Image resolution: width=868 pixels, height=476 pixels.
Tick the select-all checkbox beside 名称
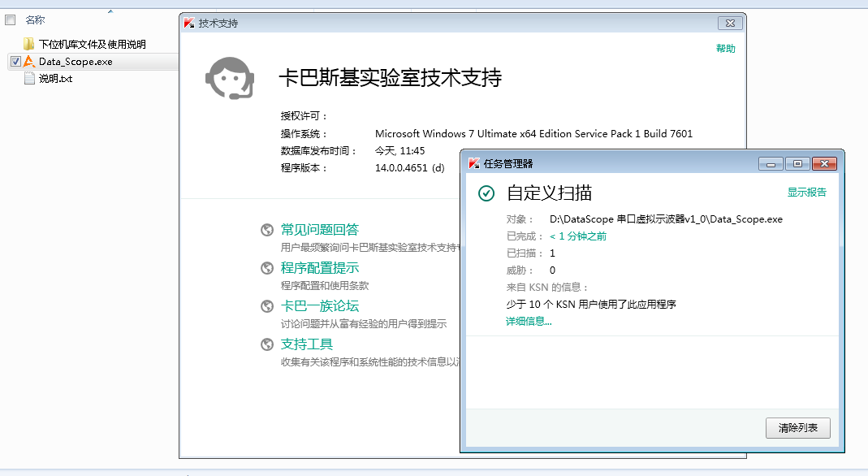(10, 20)
